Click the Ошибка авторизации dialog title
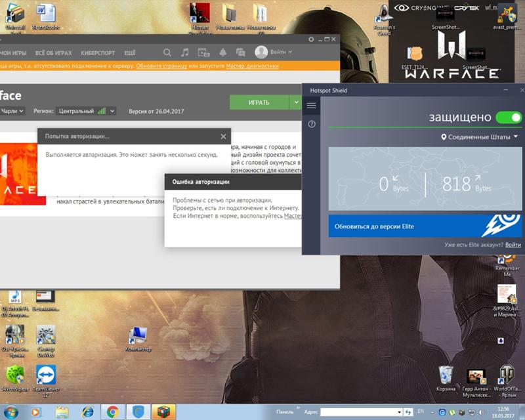 (x=201, y=182)
